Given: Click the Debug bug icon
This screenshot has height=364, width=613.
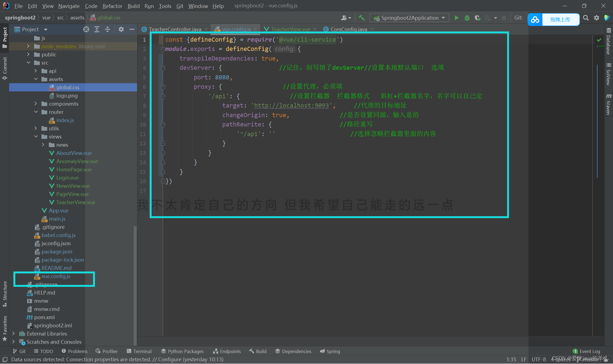Looking at the screenshot, I should tap(467, 18).
